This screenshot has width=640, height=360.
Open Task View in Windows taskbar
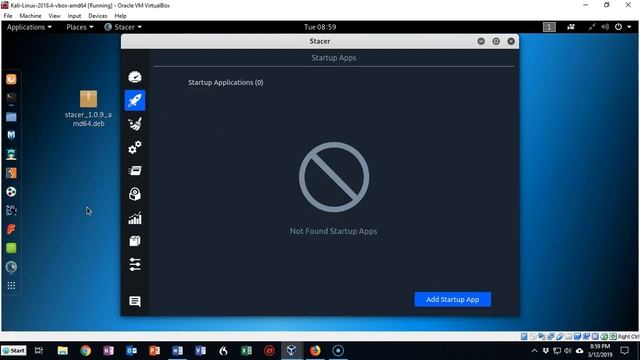point(39,351)
